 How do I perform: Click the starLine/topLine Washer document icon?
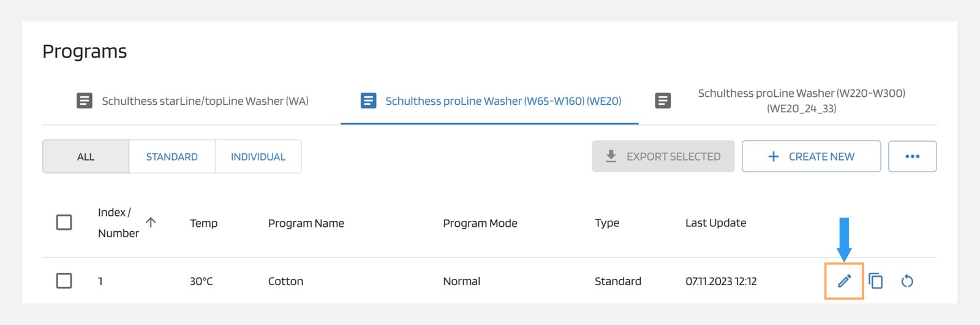click(85, 101)
